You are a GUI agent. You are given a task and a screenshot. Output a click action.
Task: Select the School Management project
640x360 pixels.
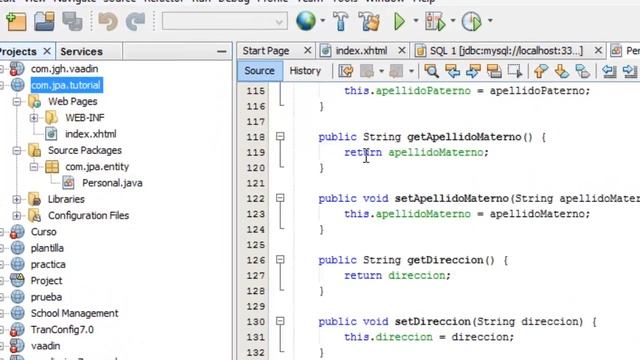pyautogui.click(x=74, y=313)
